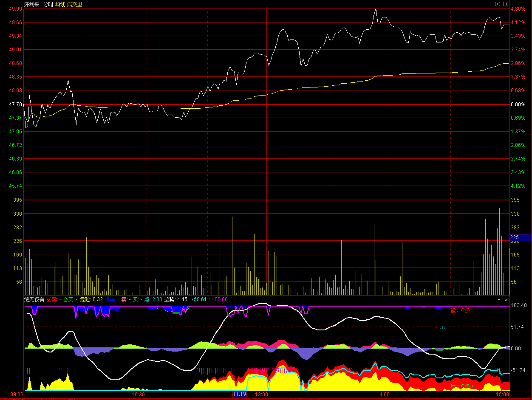Click the 09:30 time axis label
This screenshot has height=400, width=532.
17,394
